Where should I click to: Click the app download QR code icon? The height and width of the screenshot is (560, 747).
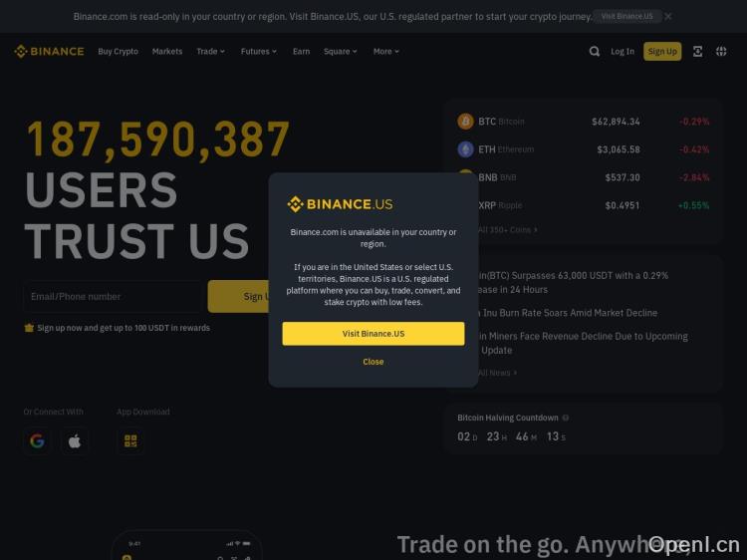coord(130,440)
